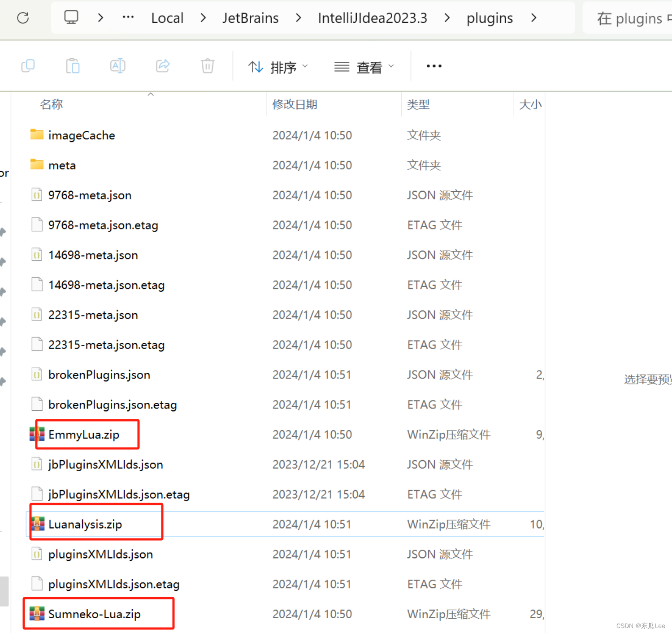
Task: Select the brokenPlugins.json.etag file icon
Action: (37, 405)
